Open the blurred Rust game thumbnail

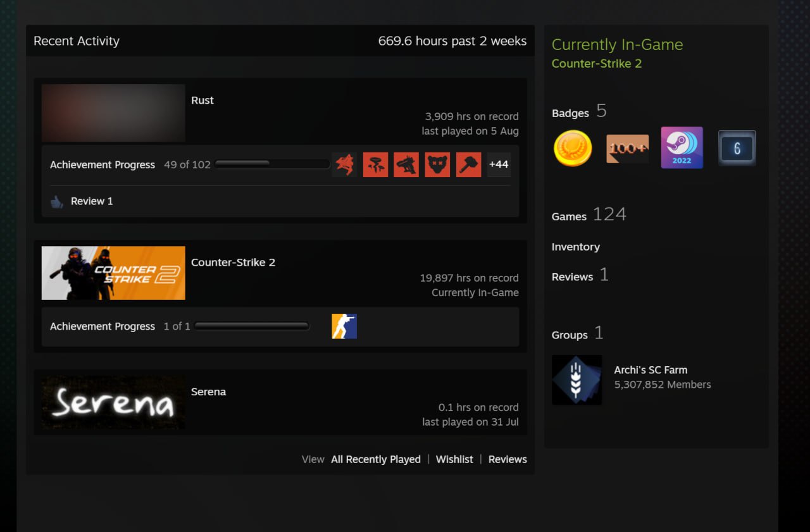click(113, 113)
